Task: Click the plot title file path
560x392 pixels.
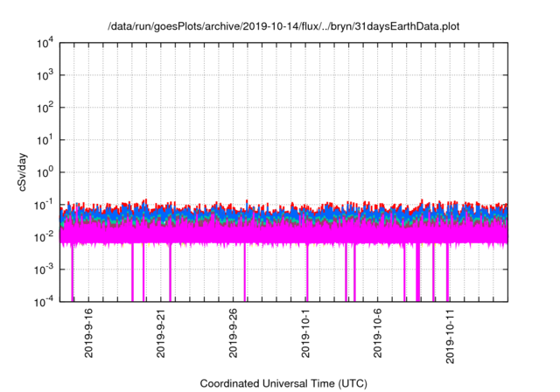Action: click(283, 27)
